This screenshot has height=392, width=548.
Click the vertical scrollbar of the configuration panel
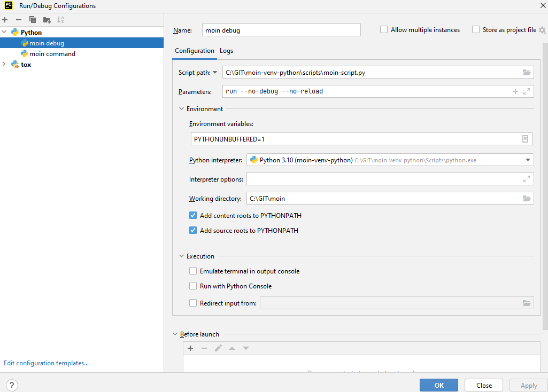[545, 186]
